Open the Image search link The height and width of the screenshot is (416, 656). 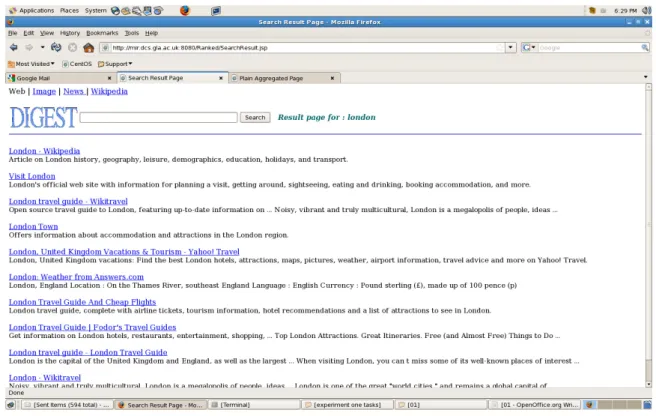pyautogui.click(x=44, y=91)
